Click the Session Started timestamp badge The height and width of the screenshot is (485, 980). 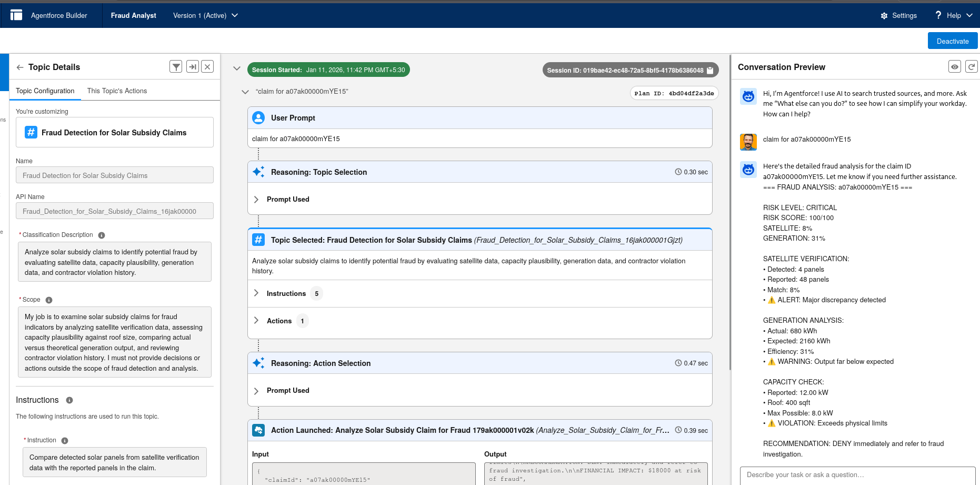pyautogui.click(x=328, y=70)
